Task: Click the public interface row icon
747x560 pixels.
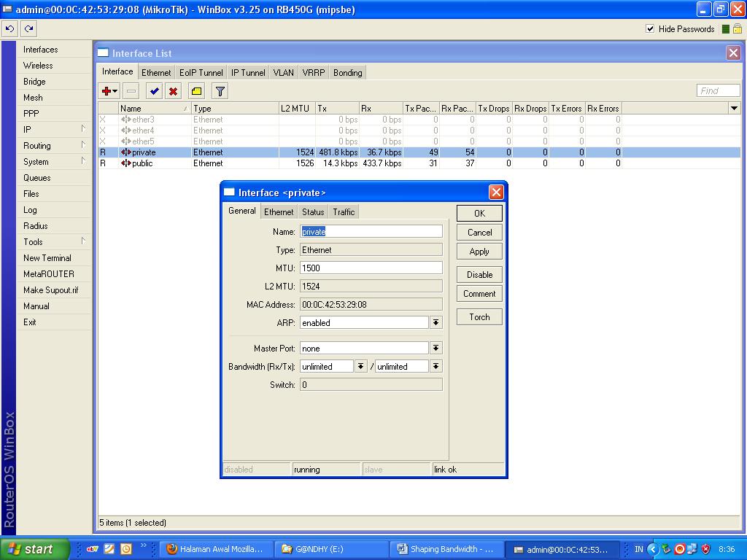Action: click(x=125, y=163)
